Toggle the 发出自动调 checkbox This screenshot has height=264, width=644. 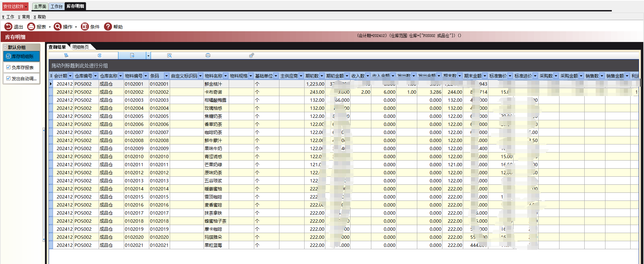pyautogui.click(x=8, y=78)
